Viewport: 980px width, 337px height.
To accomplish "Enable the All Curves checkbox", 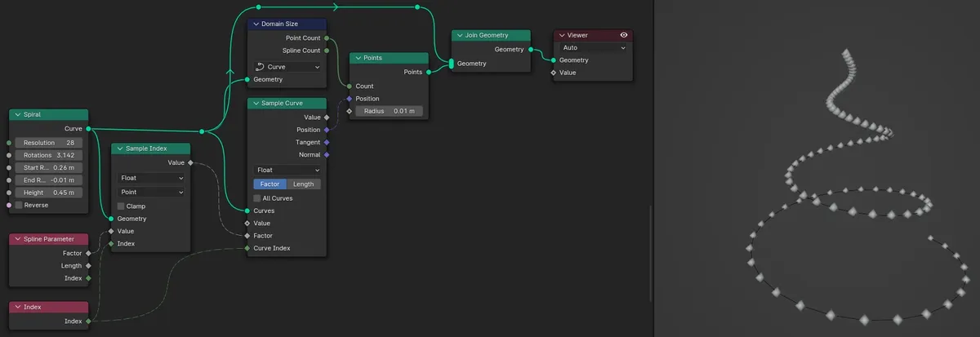I will pyautogui.click(x=257, y=198).
